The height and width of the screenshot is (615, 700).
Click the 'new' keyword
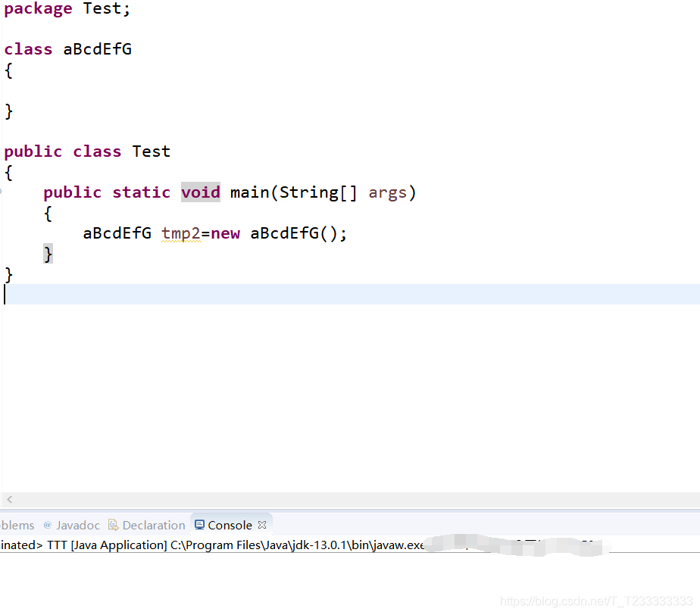225,233
